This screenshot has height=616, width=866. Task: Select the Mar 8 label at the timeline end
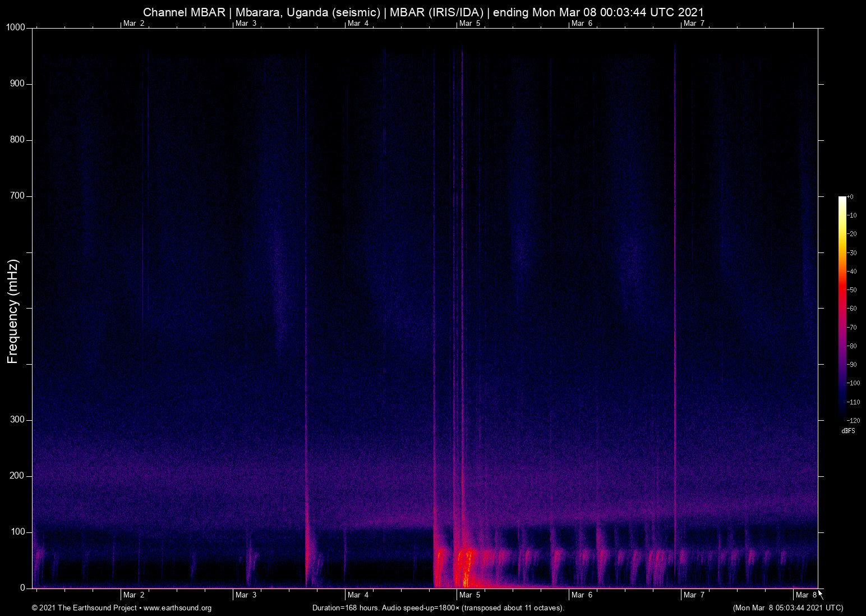click(x=807, y=595)
